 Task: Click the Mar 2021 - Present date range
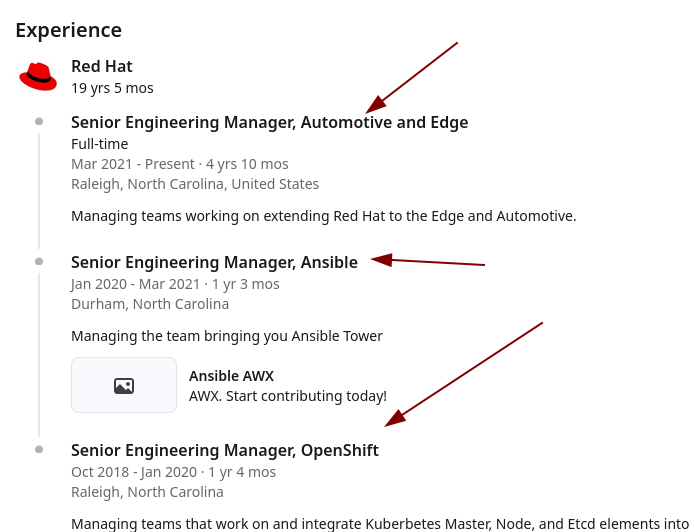(x=134, y=164)
